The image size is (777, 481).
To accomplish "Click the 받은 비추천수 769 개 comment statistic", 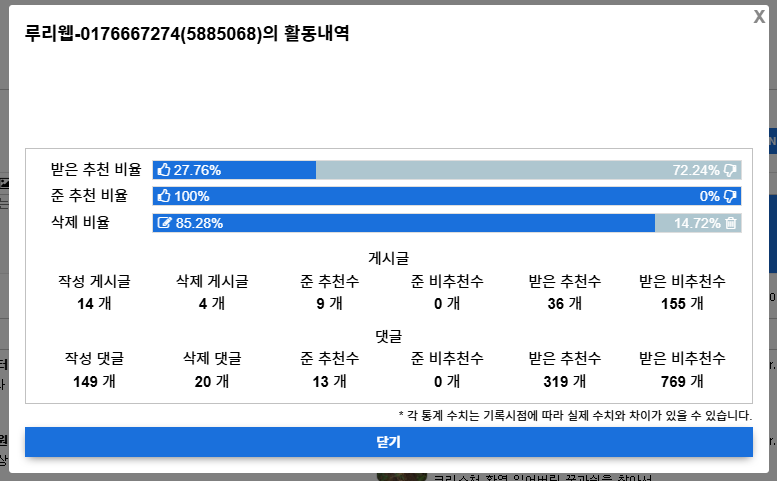I will pos(682,369).
